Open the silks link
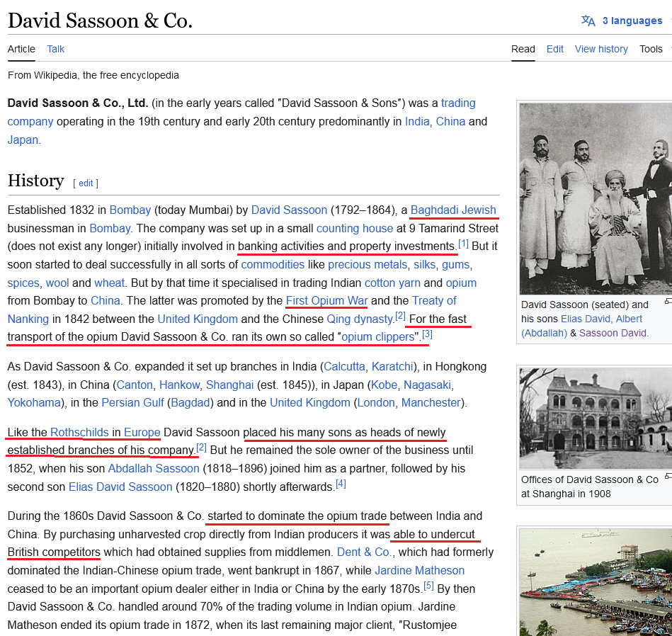 coord(424,264)
